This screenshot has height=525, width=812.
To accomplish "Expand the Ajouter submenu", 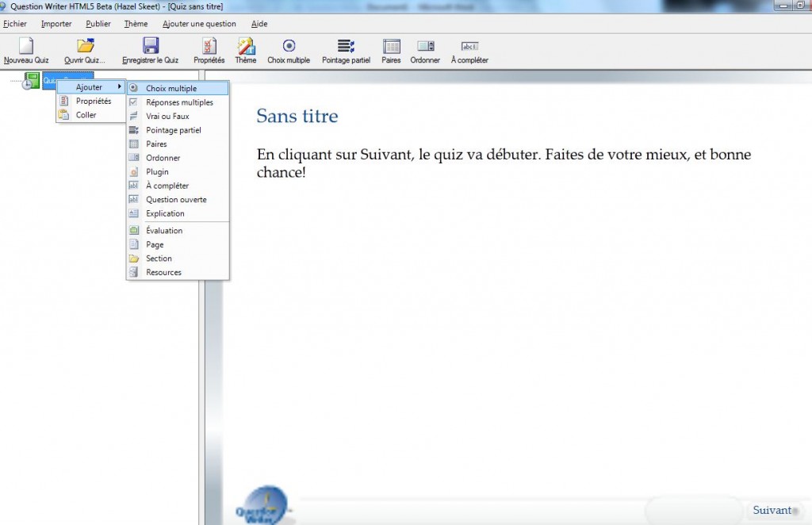I will (x=87, y=86).
